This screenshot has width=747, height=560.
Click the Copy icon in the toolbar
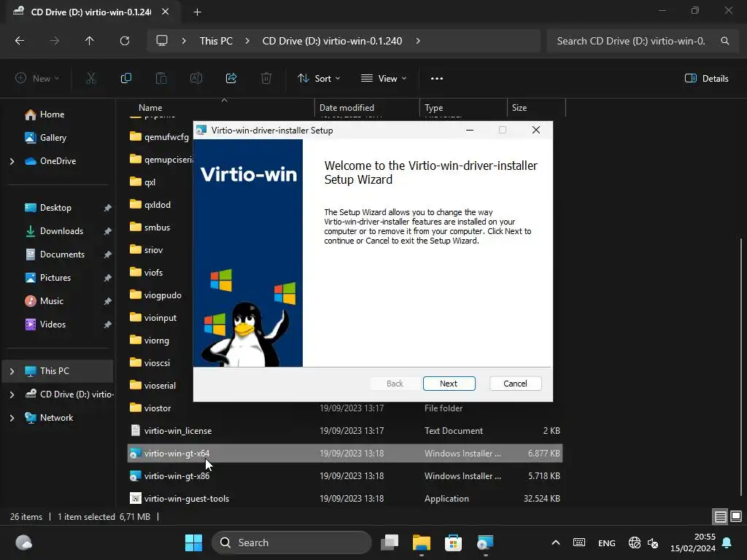click(x=126, y=78)
